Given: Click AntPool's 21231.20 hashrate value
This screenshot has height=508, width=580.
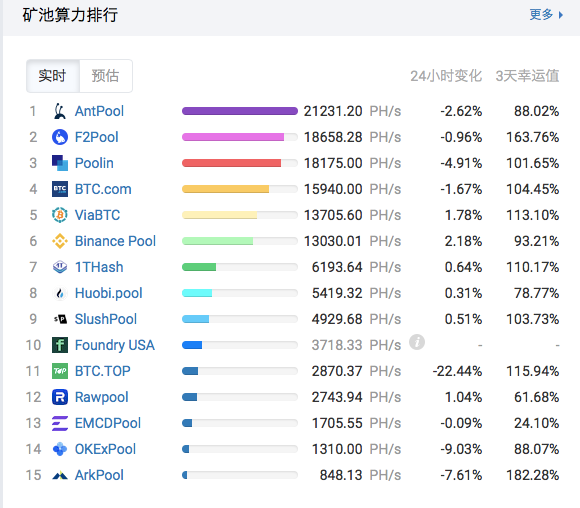Looking at the screenshot, I should coord(333,111).
